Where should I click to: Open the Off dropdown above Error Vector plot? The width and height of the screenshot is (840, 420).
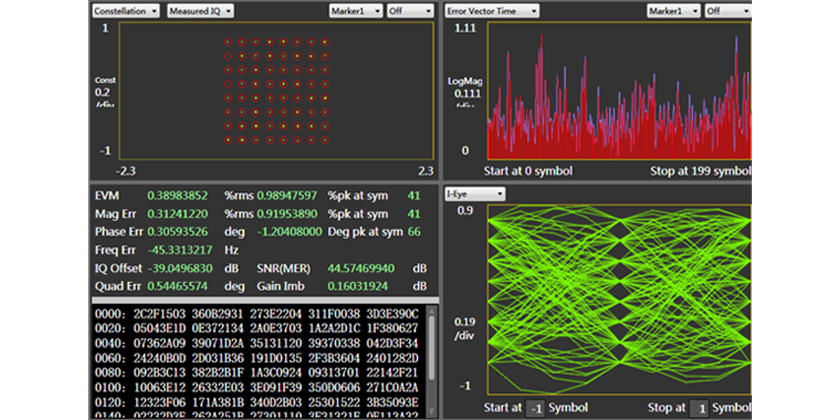[x=729, y=10]
